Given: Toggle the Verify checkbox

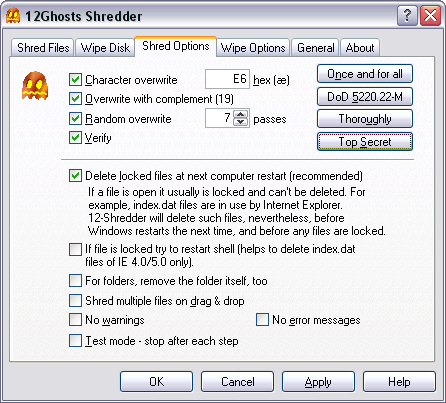Looking at the screenshot, I should pyautogui.click(x=75, y=137).
